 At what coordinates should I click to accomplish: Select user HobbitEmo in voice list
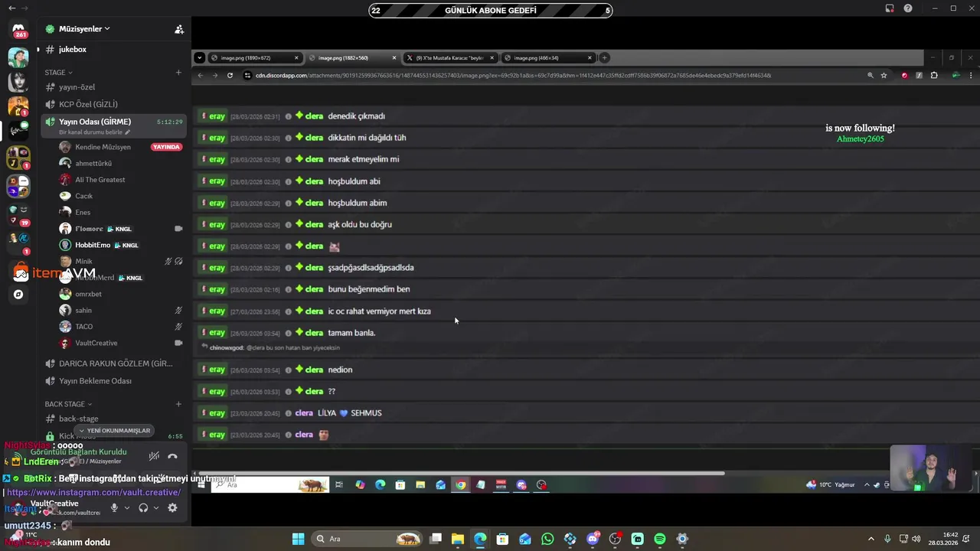[93, 245]
